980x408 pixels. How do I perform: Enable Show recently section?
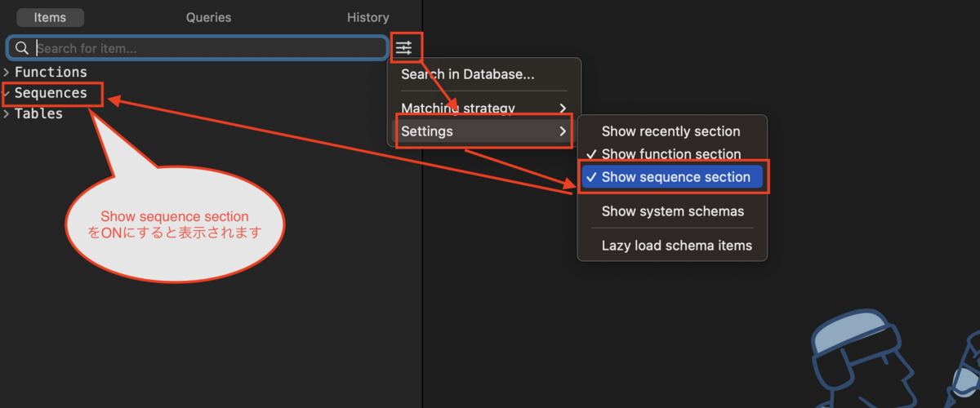coord(672,131)
